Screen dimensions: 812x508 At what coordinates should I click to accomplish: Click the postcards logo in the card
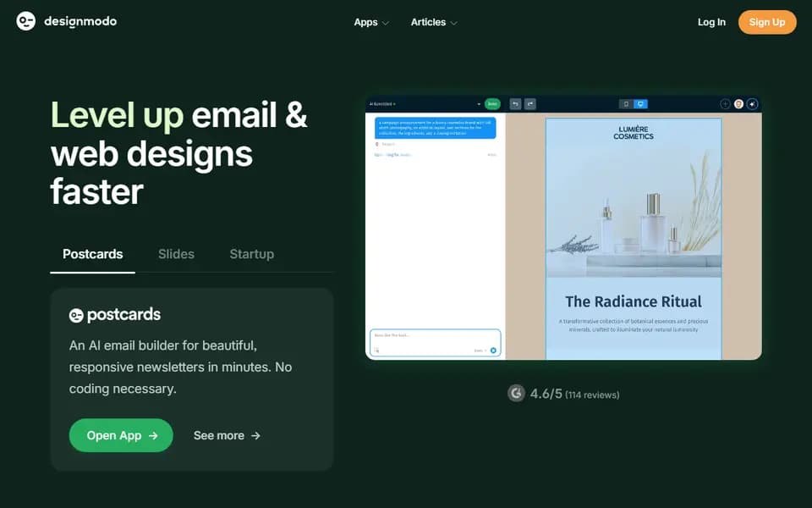[x=115, y=315]
